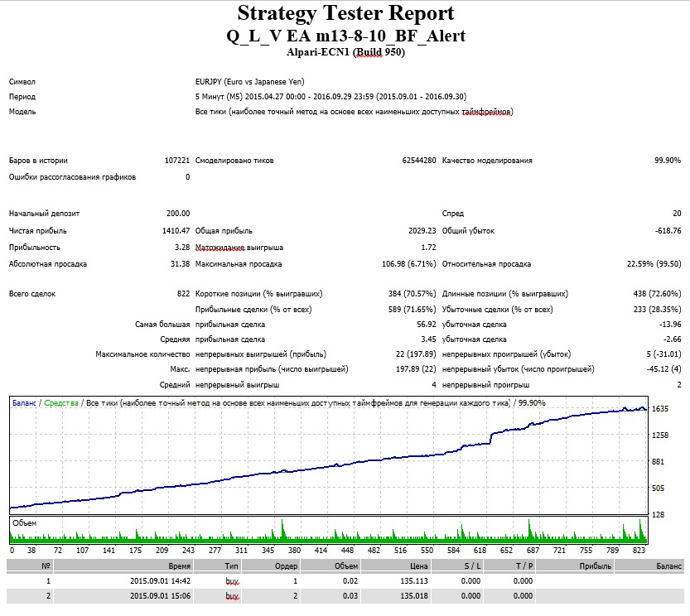Click the balance curve's sharp jump on the graph

[x=490, y=438]
